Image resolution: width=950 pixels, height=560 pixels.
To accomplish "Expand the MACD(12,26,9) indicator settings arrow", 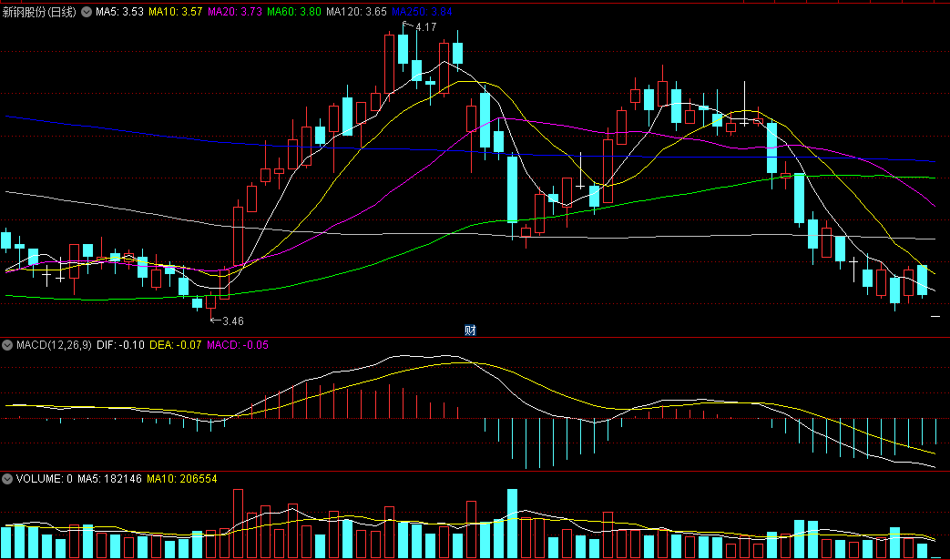I will pos(7,345).
